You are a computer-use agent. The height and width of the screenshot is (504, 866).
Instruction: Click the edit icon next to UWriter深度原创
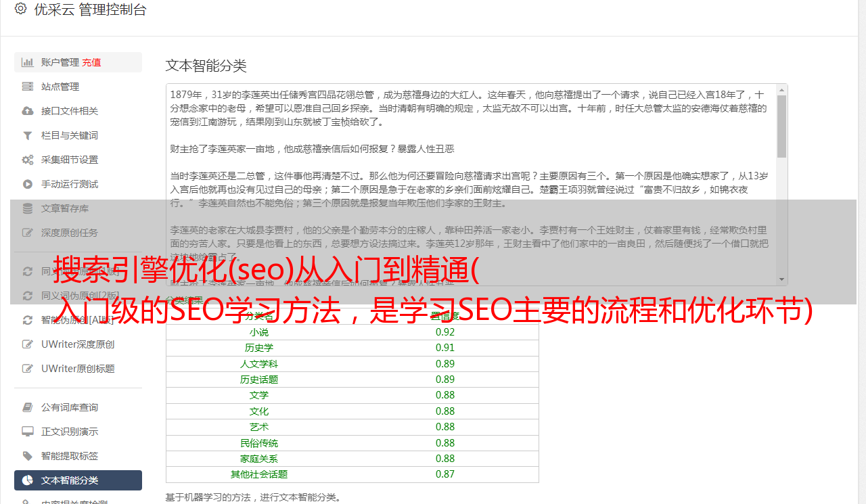(28, 344)
